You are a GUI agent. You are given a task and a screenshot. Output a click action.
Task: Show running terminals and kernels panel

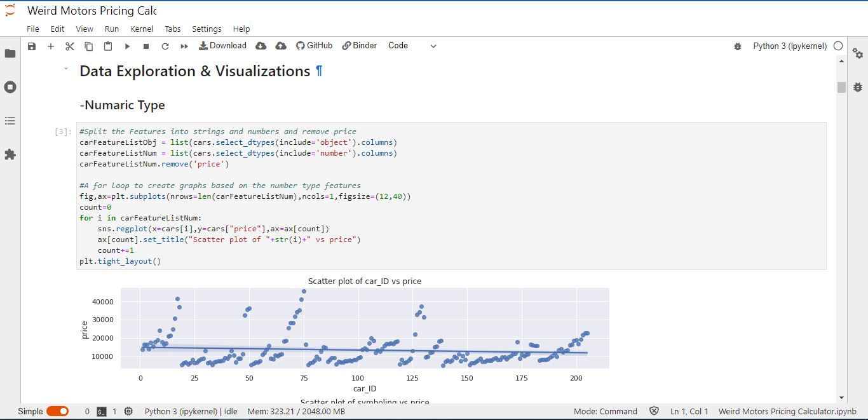tap(10, 87)
